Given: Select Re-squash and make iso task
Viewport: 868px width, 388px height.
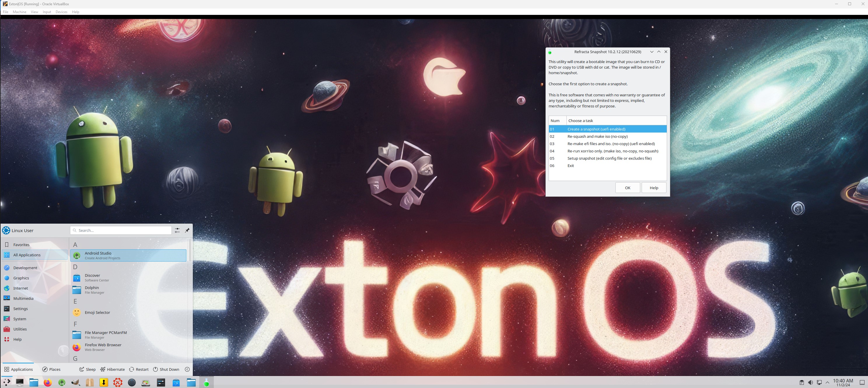Looking at the screenshot, I should tap(608, 136).
